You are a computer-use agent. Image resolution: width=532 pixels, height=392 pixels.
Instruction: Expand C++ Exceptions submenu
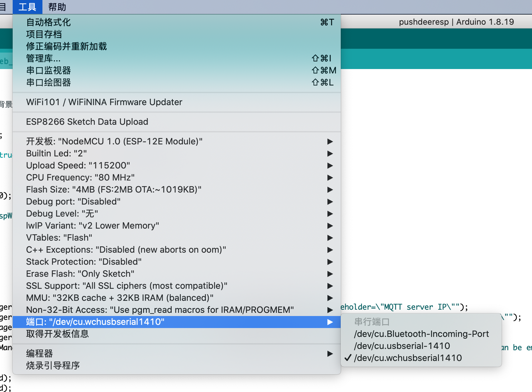point(177,250)
